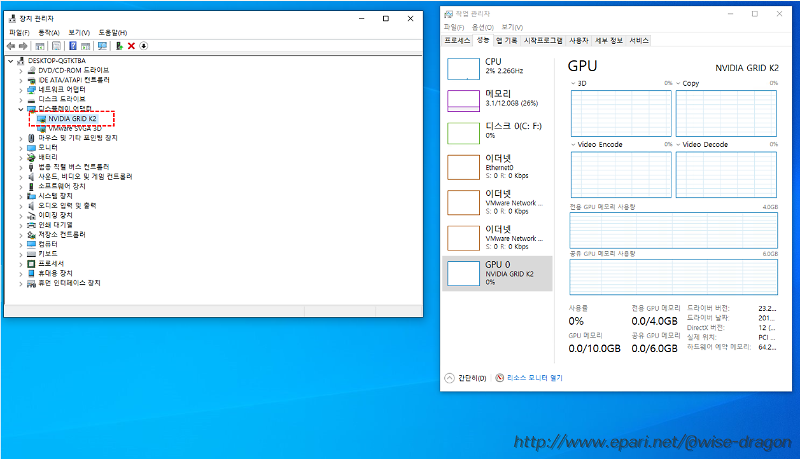Select 이더넷 Ethernet0 in the performance sidebar
Screen dimensions: 800x459
point(497,167)
